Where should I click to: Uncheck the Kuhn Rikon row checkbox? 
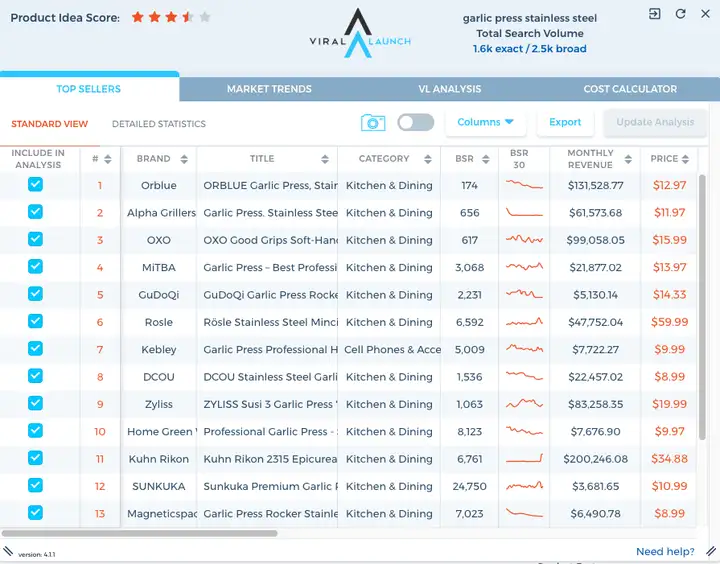35,458
